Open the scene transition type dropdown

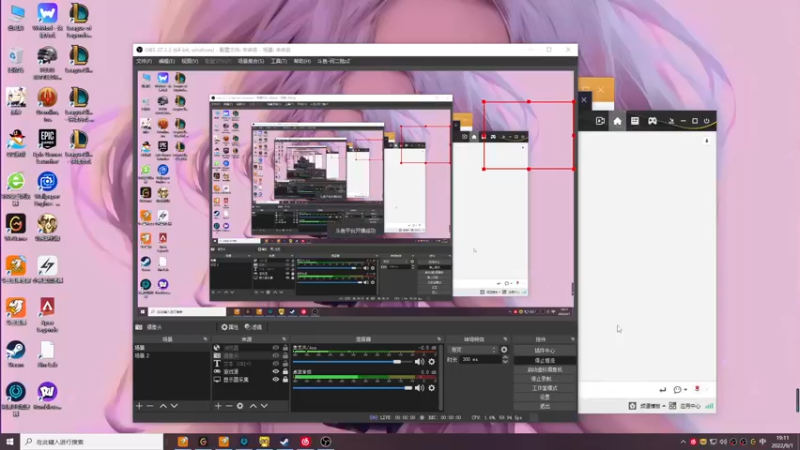[472, 350]
